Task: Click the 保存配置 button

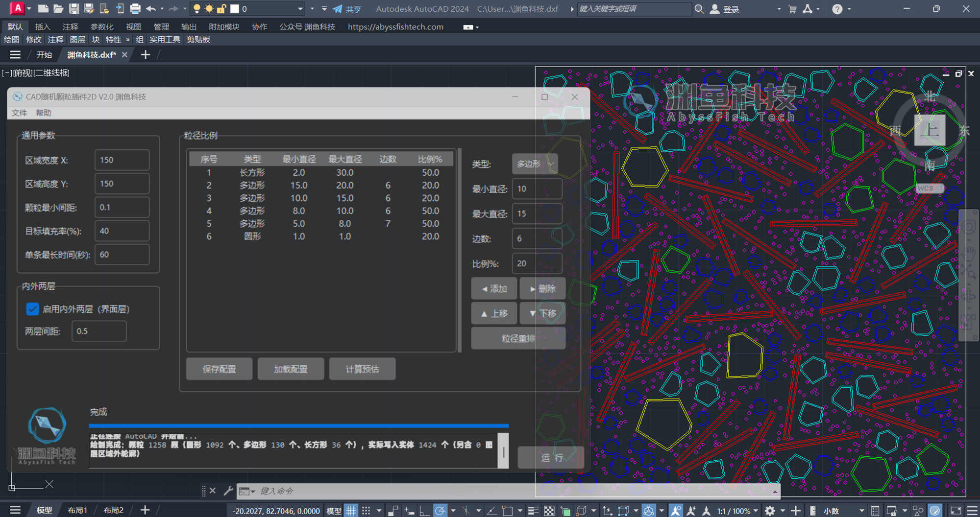Action: click(219, 369)
